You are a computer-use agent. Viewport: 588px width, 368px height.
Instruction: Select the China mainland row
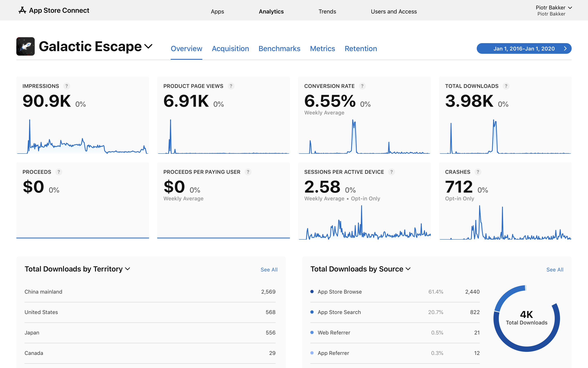[150, 292]
